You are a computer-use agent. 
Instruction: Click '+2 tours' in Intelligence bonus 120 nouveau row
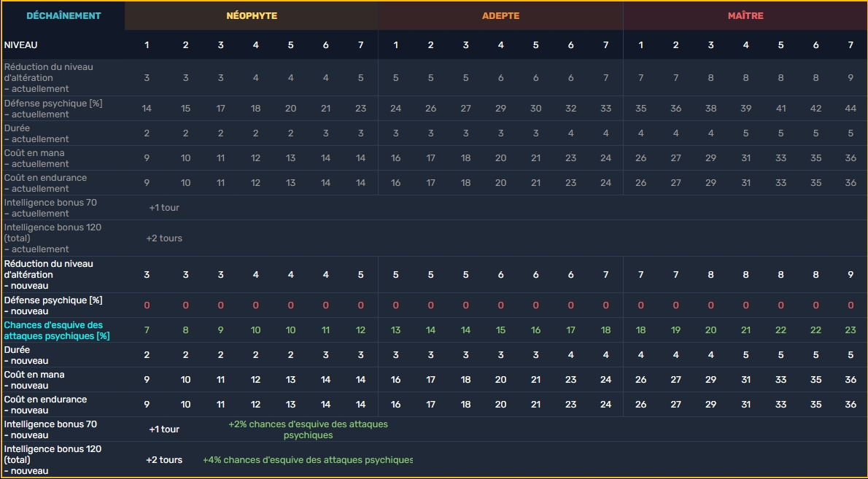(164, 460)
